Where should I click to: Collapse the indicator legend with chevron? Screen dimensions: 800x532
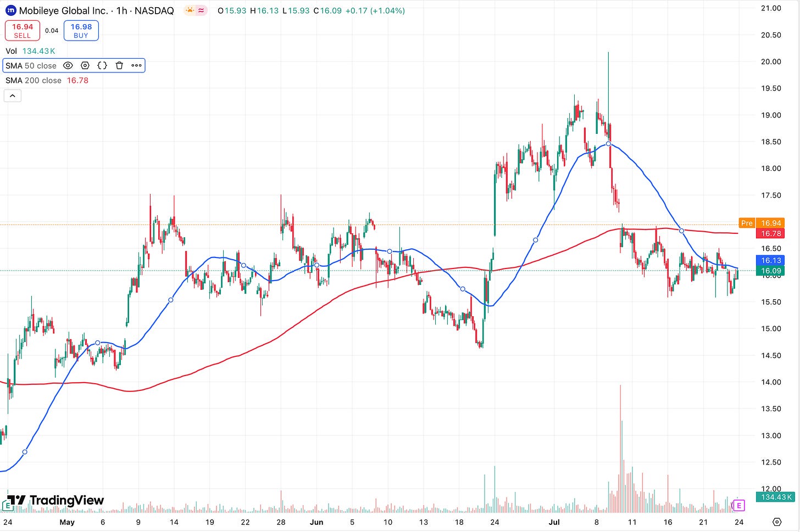point(12,96)
